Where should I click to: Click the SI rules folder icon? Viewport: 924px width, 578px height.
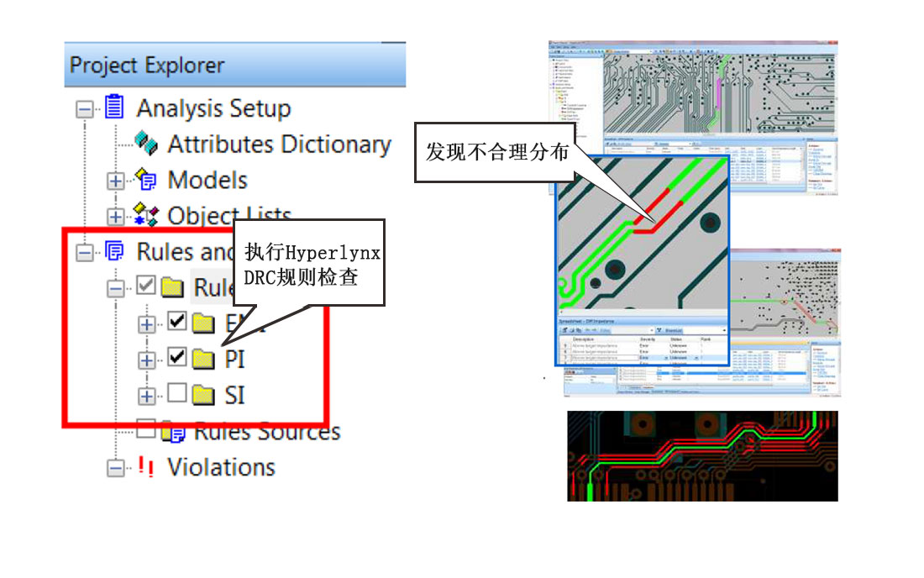[202, 394]
